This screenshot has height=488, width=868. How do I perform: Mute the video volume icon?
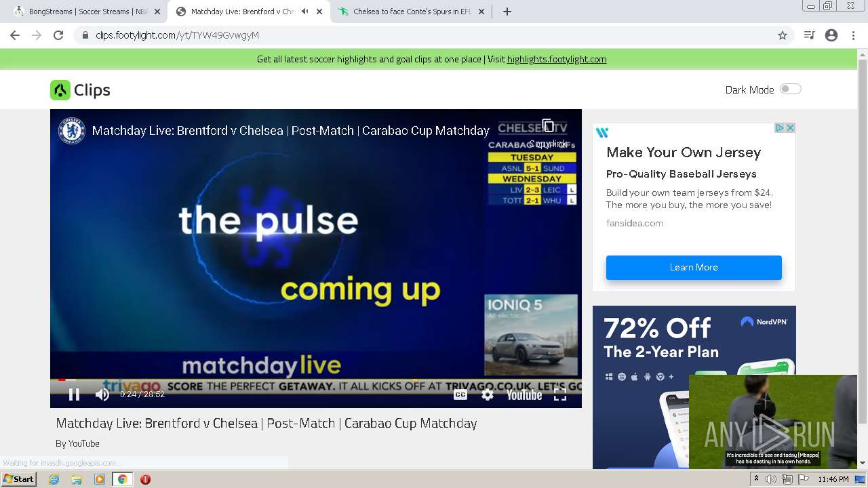[102, 394]
